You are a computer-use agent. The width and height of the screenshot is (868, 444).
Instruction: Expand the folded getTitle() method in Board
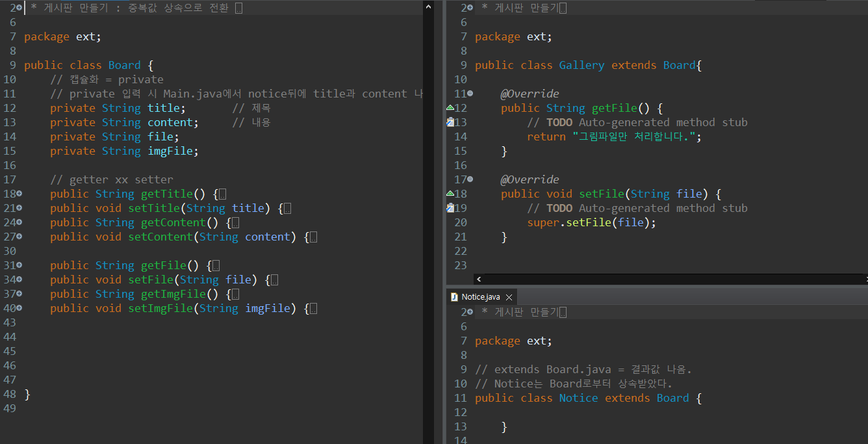click(19, 194)
